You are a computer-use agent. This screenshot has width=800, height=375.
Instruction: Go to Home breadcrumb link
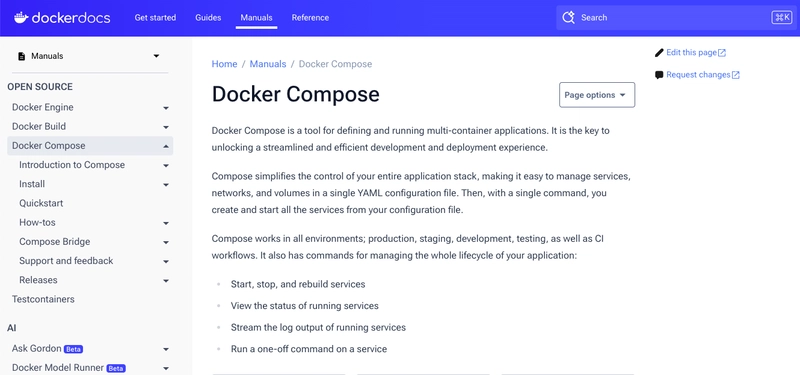(224, 64)
